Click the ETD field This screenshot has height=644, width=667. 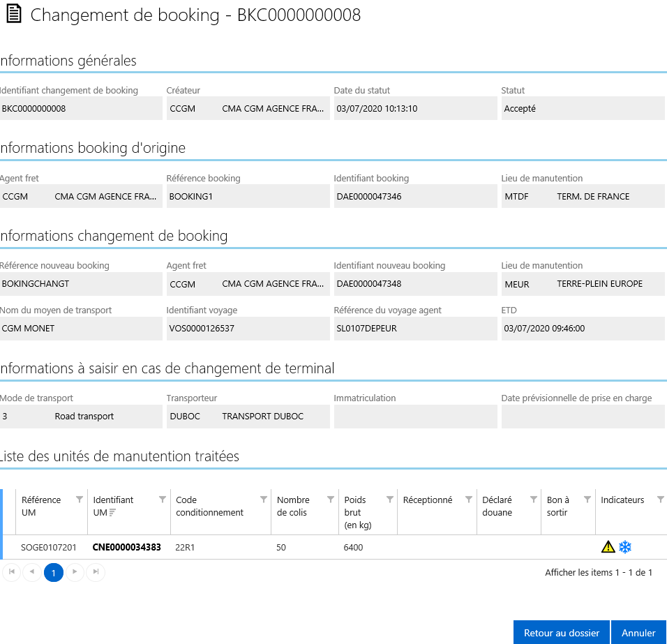click(x=583, y=329)
